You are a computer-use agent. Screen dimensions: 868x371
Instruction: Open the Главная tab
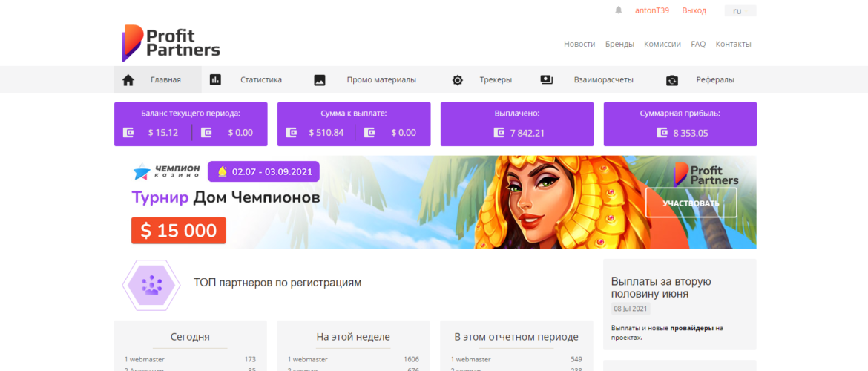pyautogui.click(x=158, y=79)
